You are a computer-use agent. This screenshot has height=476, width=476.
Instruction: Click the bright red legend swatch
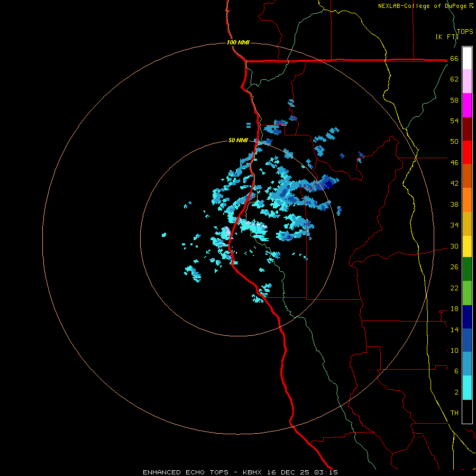click(x=467, y=152)
